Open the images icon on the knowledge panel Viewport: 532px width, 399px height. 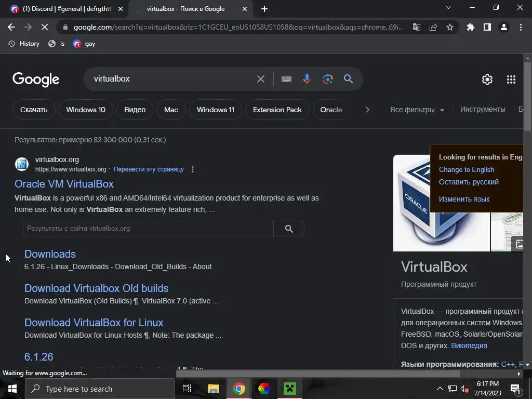point(519,244)
